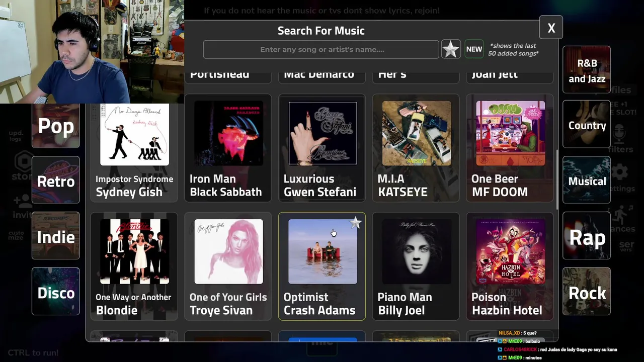This screenshot has height=362, width=644.
Task: Open the Rock genre category
Action: pos(587,292)
